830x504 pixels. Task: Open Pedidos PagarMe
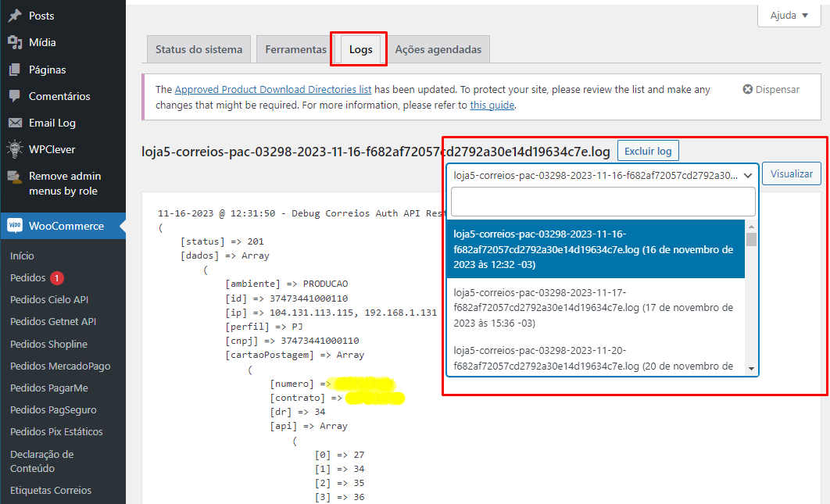pos(49,388)
